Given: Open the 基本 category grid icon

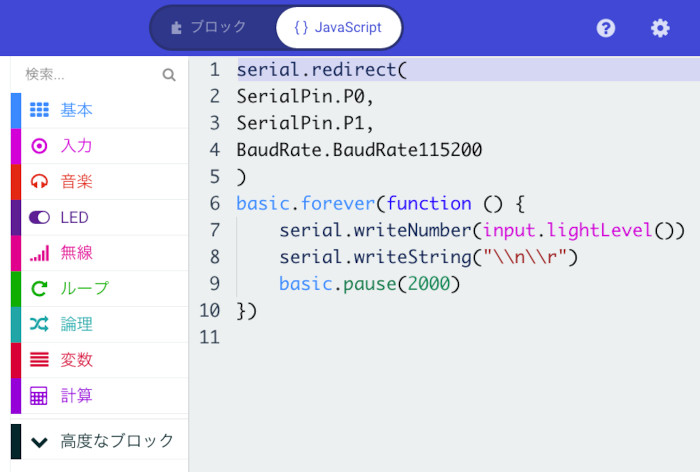Looking at the screenshot, I should tap(39, 110).
